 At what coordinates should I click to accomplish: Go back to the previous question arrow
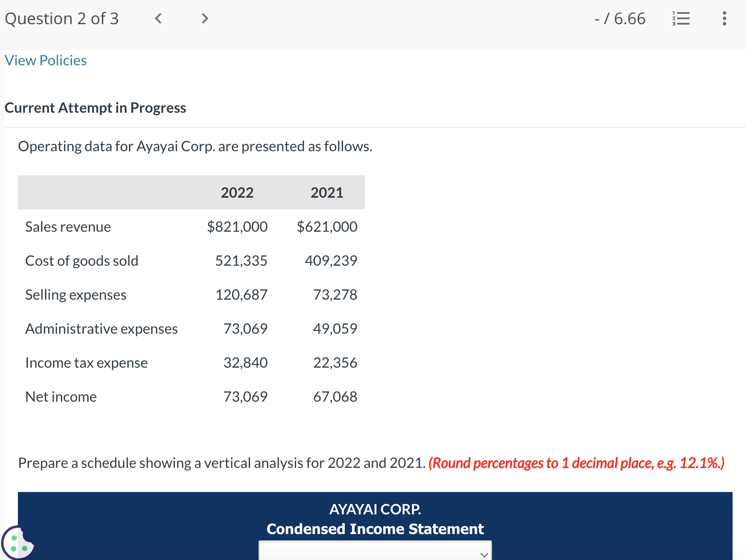tap(157, 18)
